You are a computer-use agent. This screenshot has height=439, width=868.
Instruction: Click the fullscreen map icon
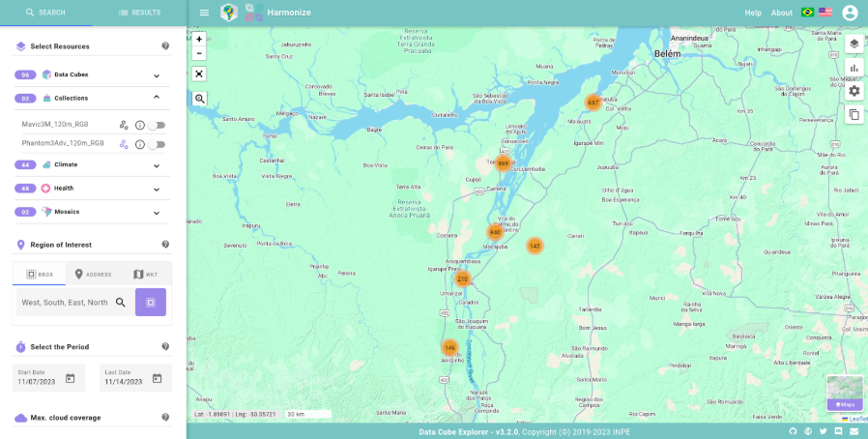[x=199, y=73]
